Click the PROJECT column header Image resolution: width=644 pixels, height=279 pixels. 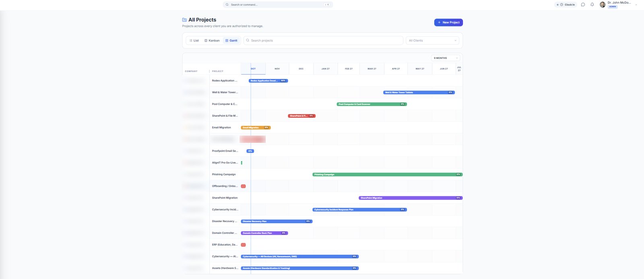point(218,71)
